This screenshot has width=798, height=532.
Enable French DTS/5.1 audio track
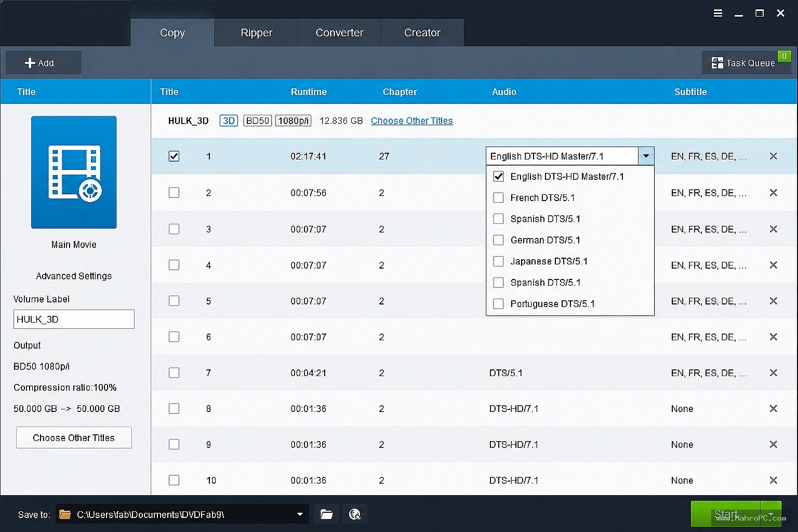click(x=498, y=197)
